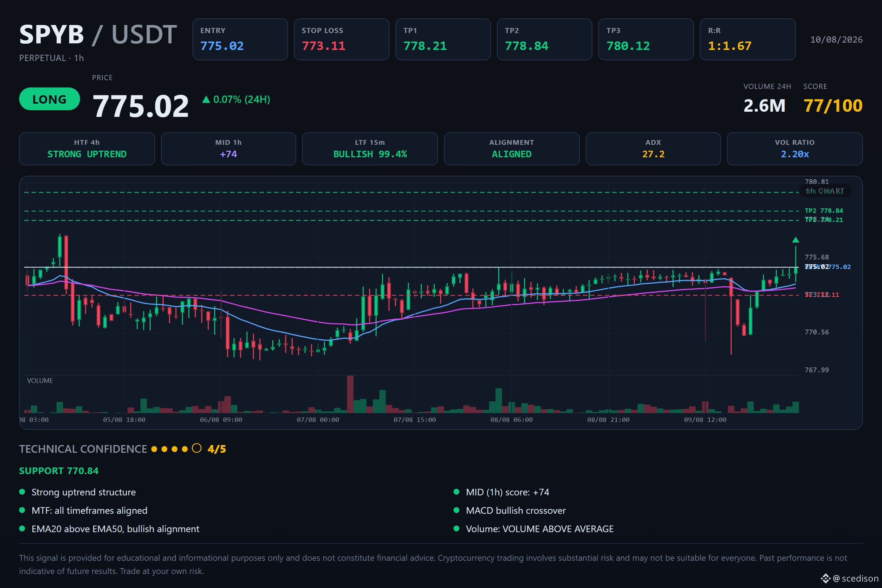Click the 05/08 18:00 time axis label
The image size is (882, 588).
pos(124,420)
